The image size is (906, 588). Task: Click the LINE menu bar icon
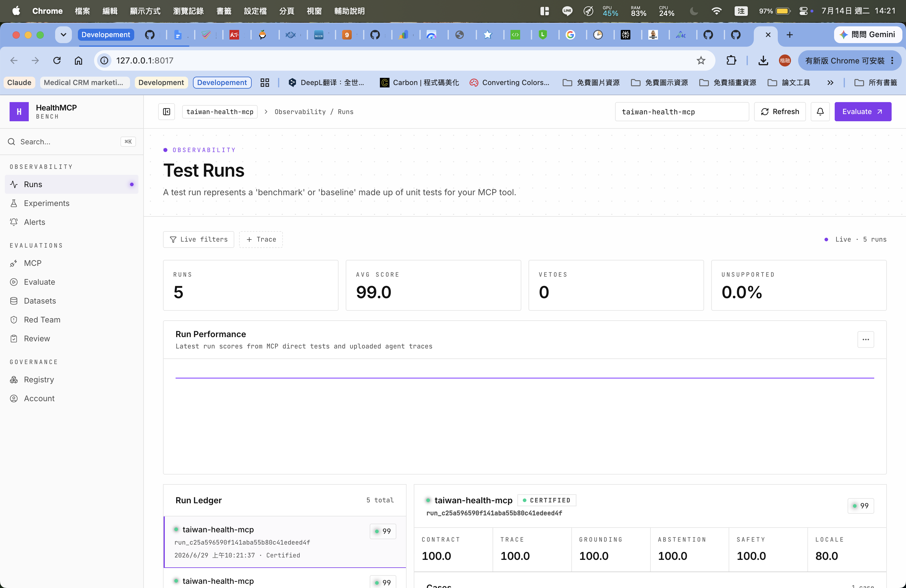coord(567,11)
